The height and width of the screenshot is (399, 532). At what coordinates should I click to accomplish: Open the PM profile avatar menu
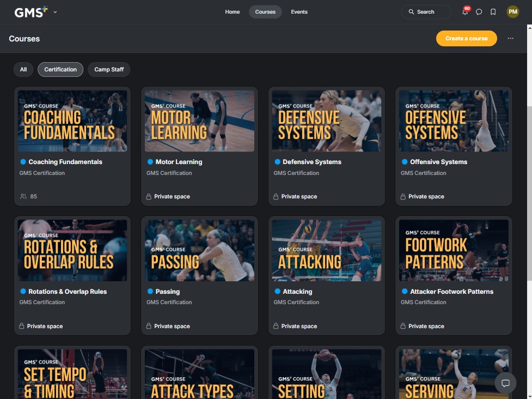click(512, 12)
